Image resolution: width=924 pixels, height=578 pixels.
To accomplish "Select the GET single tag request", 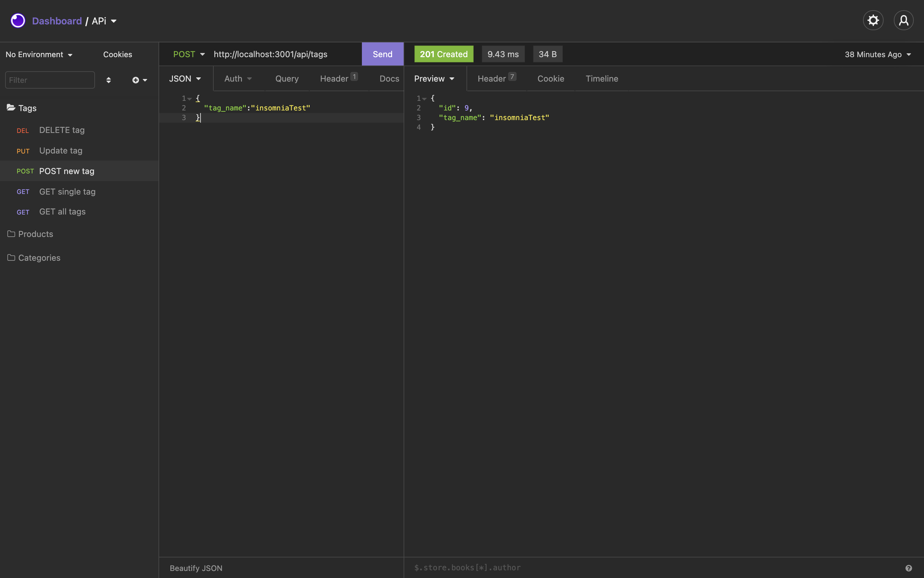I will [80, 191].
